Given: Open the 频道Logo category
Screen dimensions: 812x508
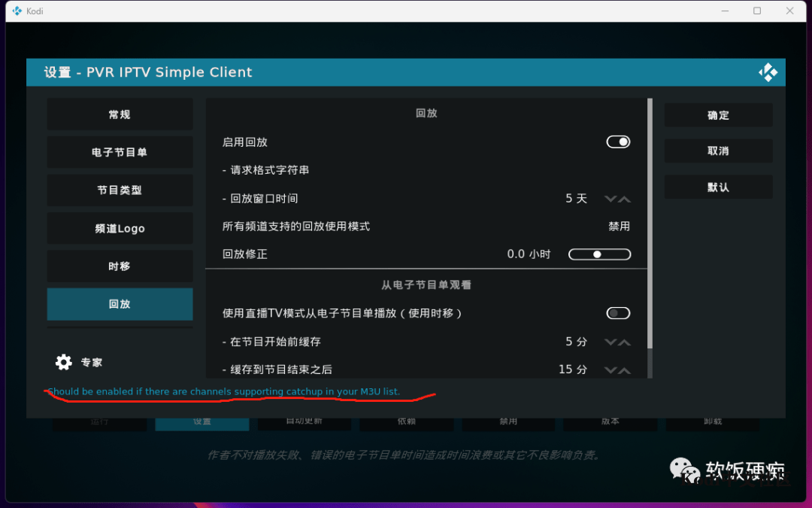Looking at the screenshot, I should [120, 228].
